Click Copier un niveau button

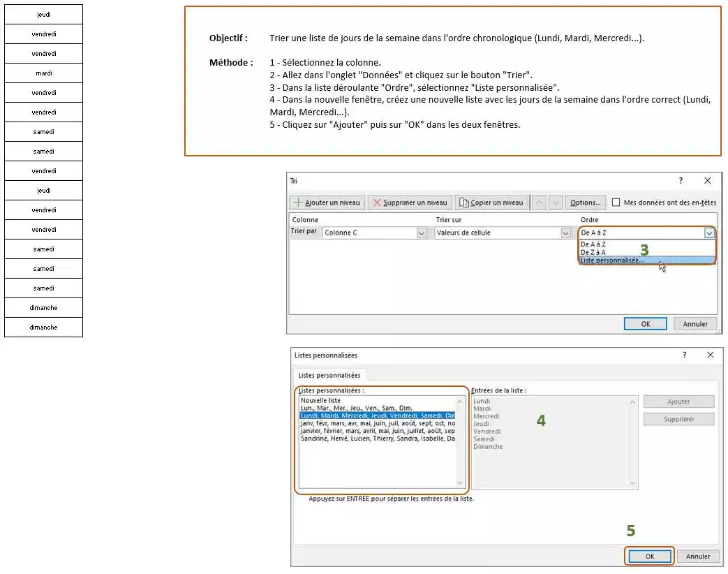491,203
